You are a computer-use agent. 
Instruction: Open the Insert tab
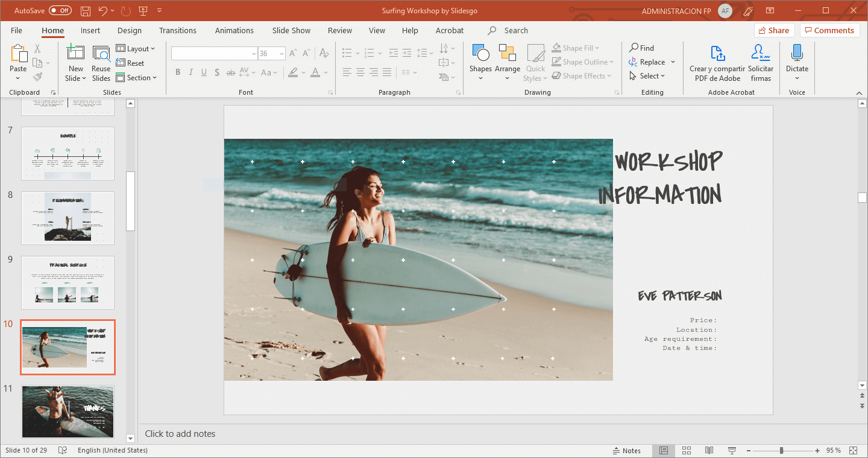pos(90,30)
